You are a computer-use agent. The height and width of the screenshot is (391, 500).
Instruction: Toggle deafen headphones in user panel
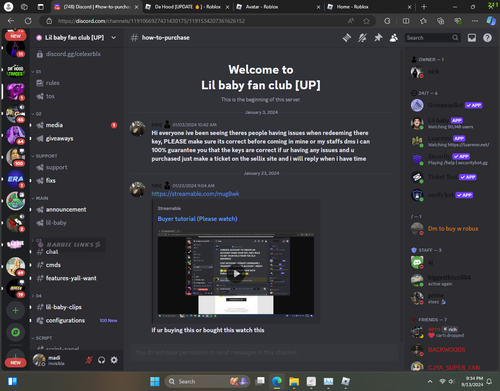pyautogui.click(x=101, y=360)
